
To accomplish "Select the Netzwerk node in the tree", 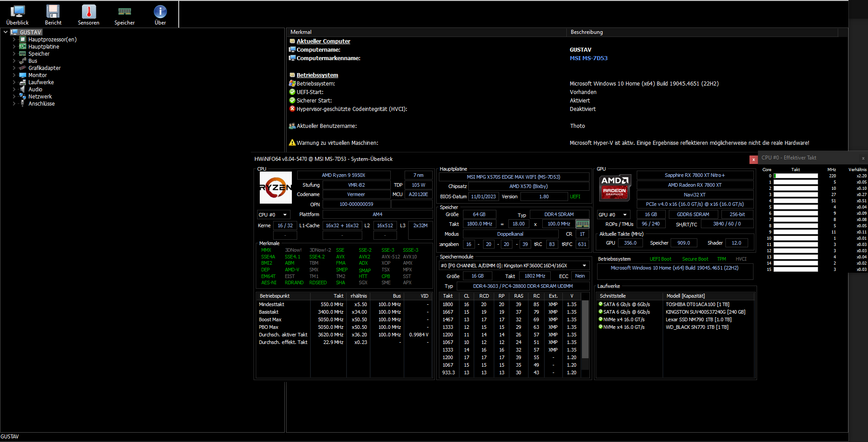I will coord(40,97).
